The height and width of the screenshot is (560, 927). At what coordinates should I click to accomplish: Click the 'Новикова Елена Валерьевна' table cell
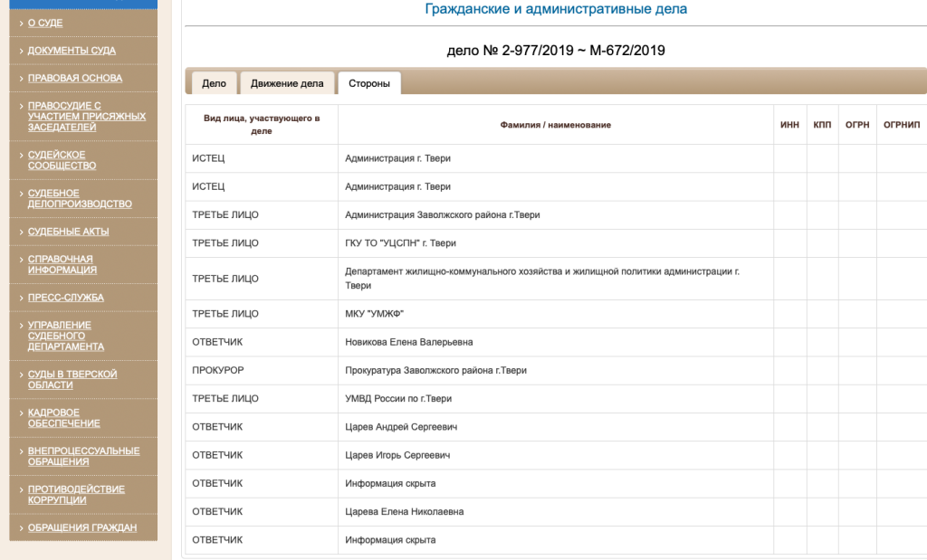pos(409,342)
